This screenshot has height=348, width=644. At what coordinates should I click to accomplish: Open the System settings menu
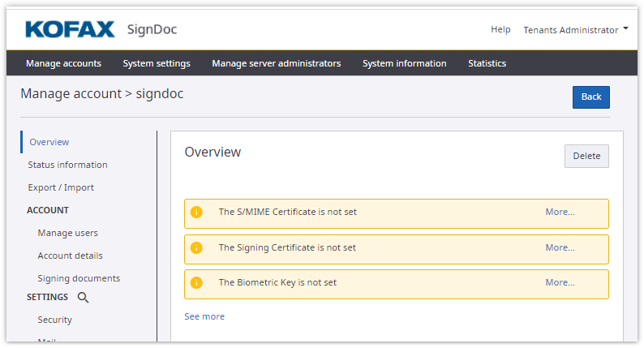tap(157, 63)
